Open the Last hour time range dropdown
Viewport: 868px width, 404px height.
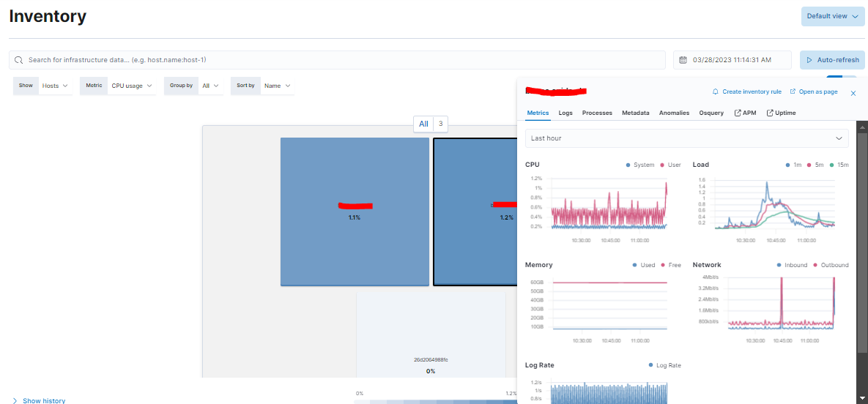(x=686, y=138)
